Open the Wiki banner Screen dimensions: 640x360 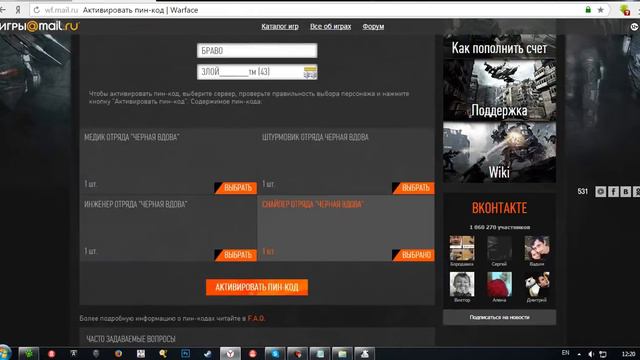pyautogui.click(x=499, y=152)
